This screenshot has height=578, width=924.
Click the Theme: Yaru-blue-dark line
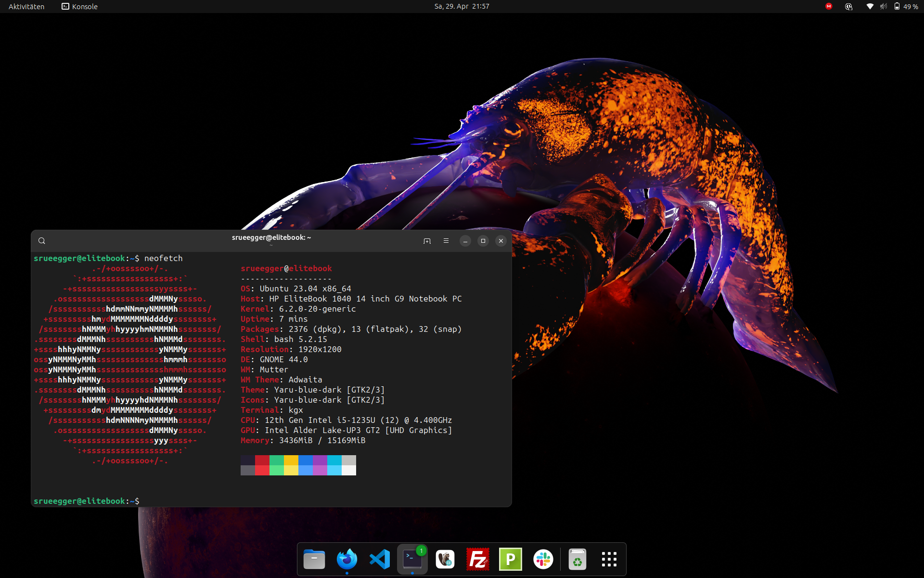(313, 390)
